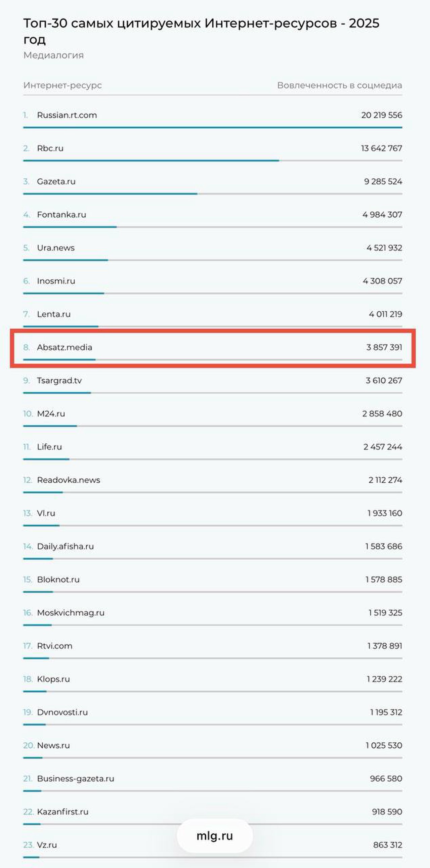
Task: Click the Gazeta.ru resource name
Action: (56, 182)
